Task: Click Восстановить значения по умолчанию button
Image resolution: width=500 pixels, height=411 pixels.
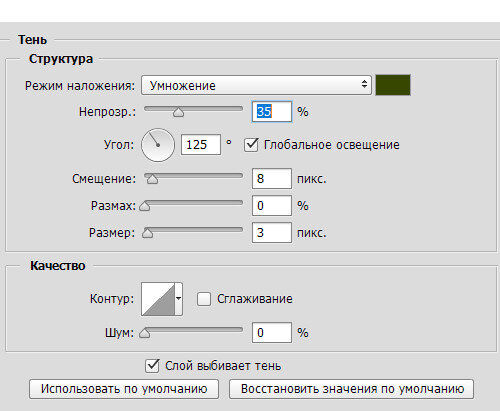Action: 352,389
